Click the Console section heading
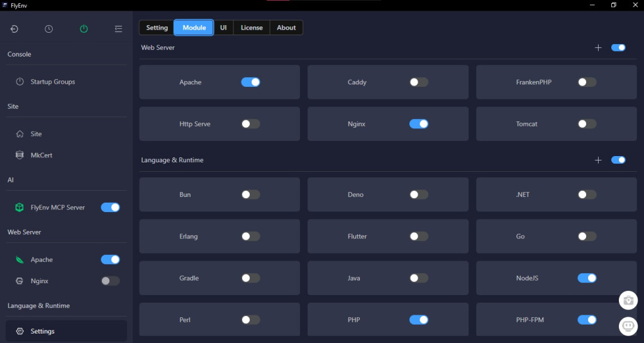Image resolution: width=644 pixels, height=343 pixels. point(19,54)
